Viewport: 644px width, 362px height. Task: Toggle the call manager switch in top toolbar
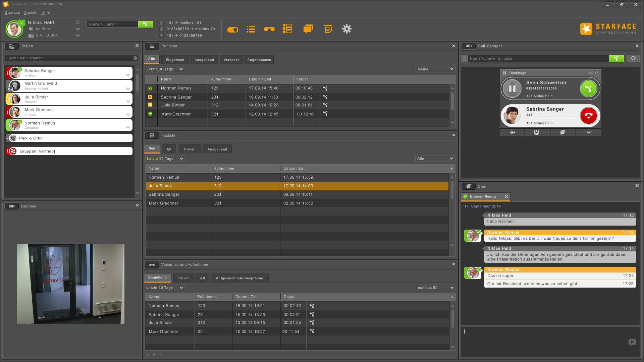(232, 30)
